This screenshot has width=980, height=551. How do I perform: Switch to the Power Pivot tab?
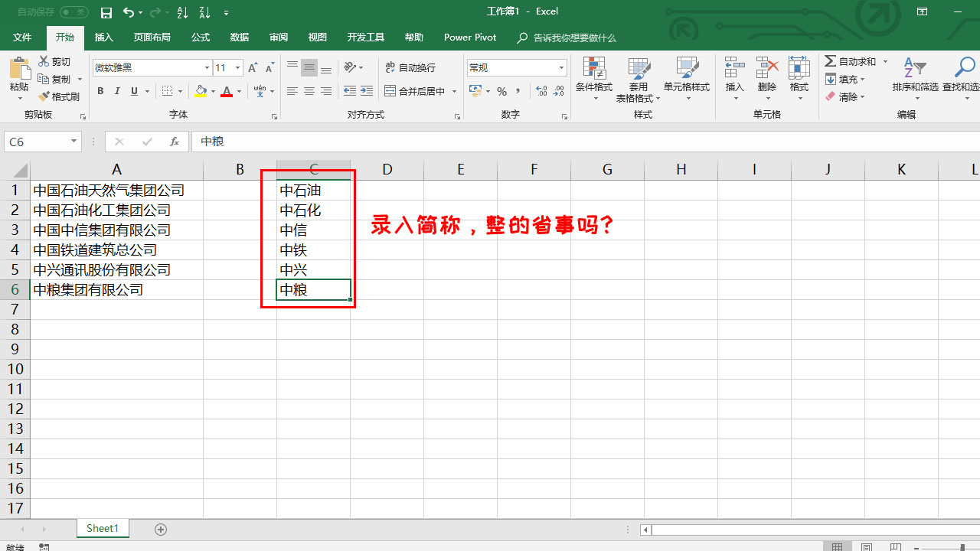coord(470,37)
